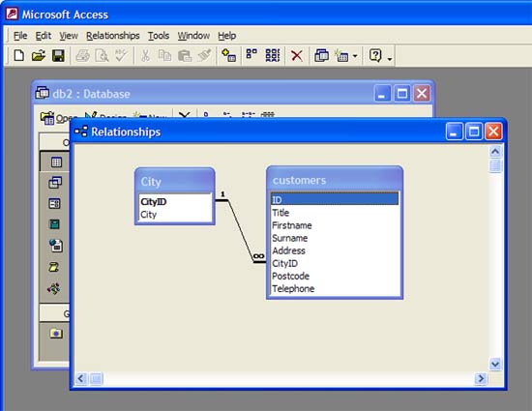This screenshot has width=532, height=411.
Task: Click the City table title bar
Action: (175, 181)
